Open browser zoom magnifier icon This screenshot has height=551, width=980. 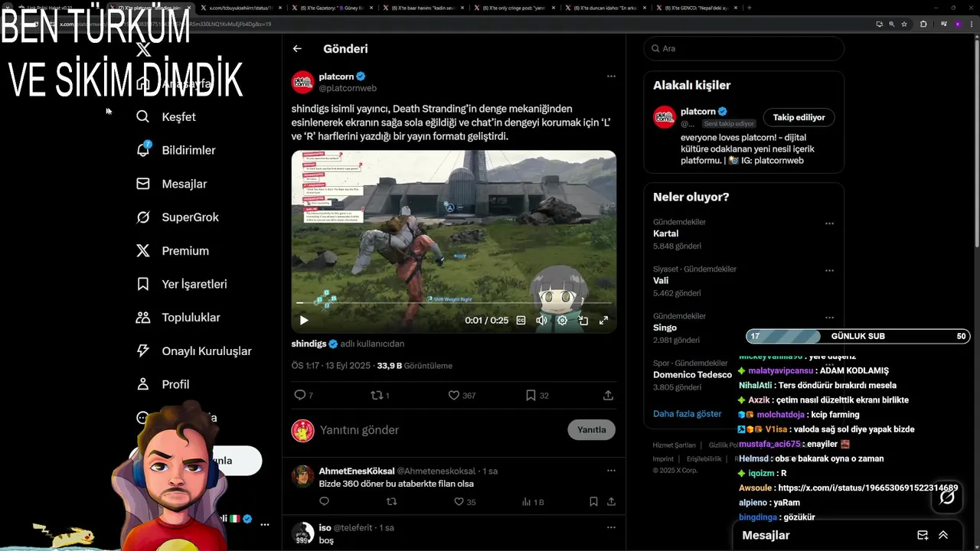click(891, 24)
